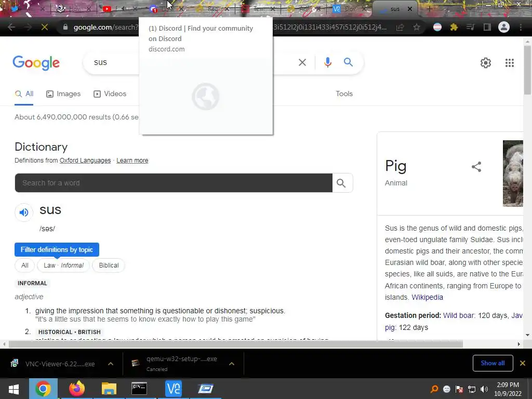Click the 'Filter definitions by topic' tooltip
532x399 pixels.
tap(57, 250)
